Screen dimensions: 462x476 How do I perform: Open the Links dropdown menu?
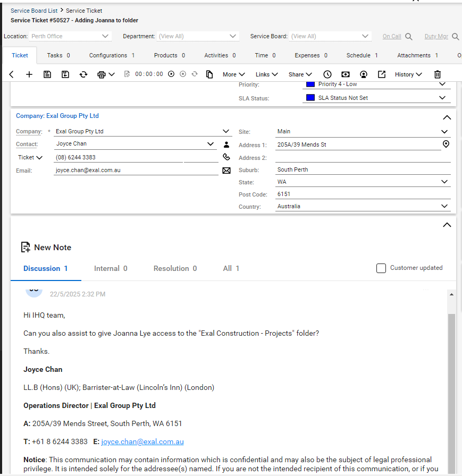267,74
